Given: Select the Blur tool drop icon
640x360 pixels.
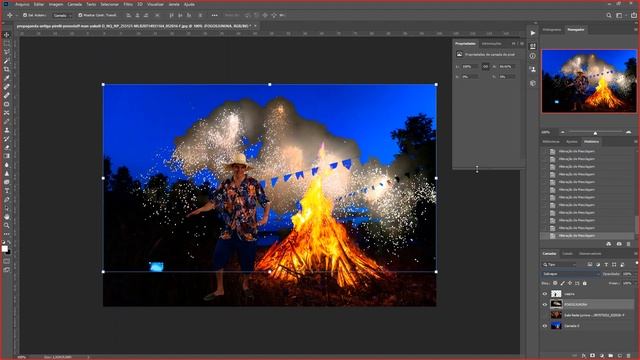Looking at the screenshot, I should (7, 165).
